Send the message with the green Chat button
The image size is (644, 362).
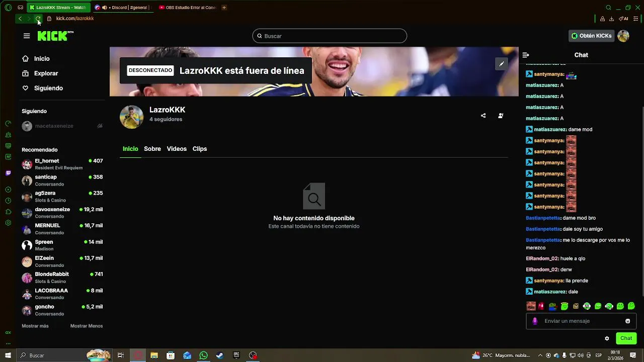point(626,338)
